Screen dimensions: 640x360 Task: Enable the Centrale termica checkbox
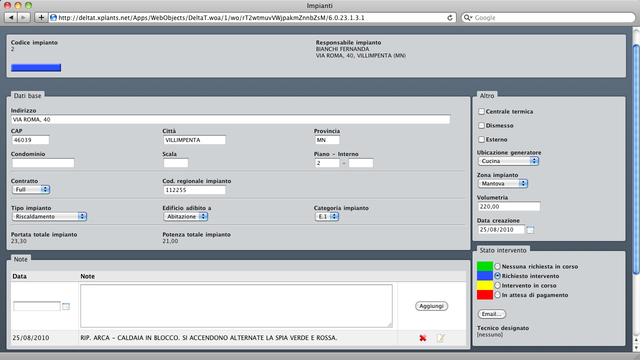click(x=482, y=111)
